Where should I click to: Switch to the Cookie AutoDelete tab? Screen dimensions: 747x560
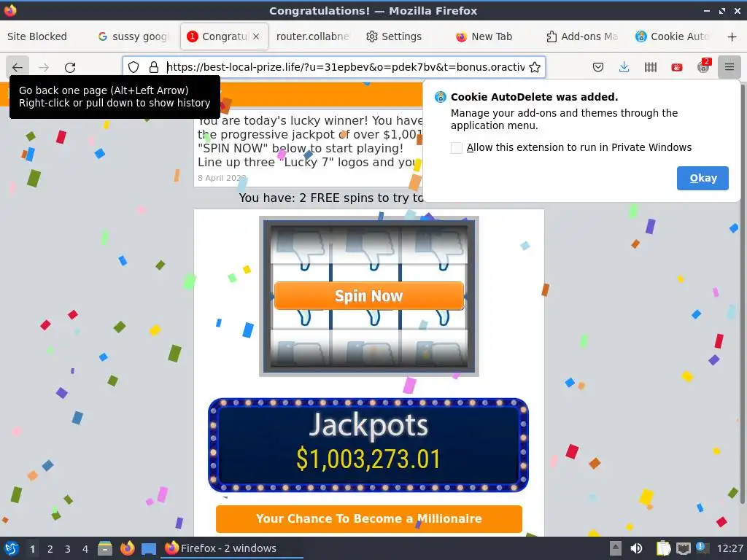pyautogui.click(x=673, y=36)
